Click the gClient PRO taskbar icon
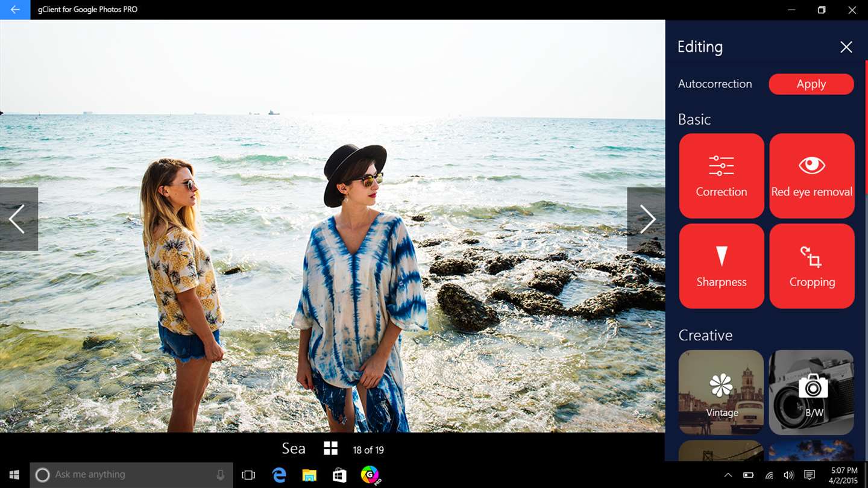 point(370,475)
